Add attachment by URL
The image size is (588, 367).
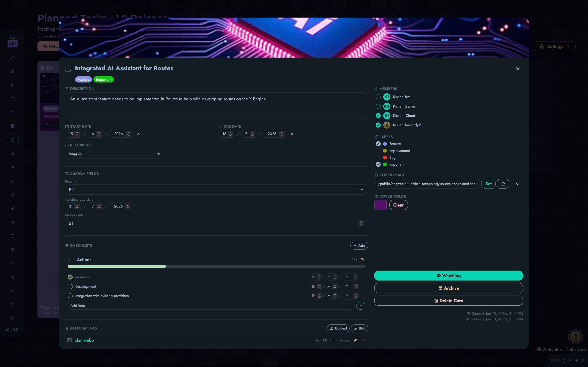pos(360,328)
